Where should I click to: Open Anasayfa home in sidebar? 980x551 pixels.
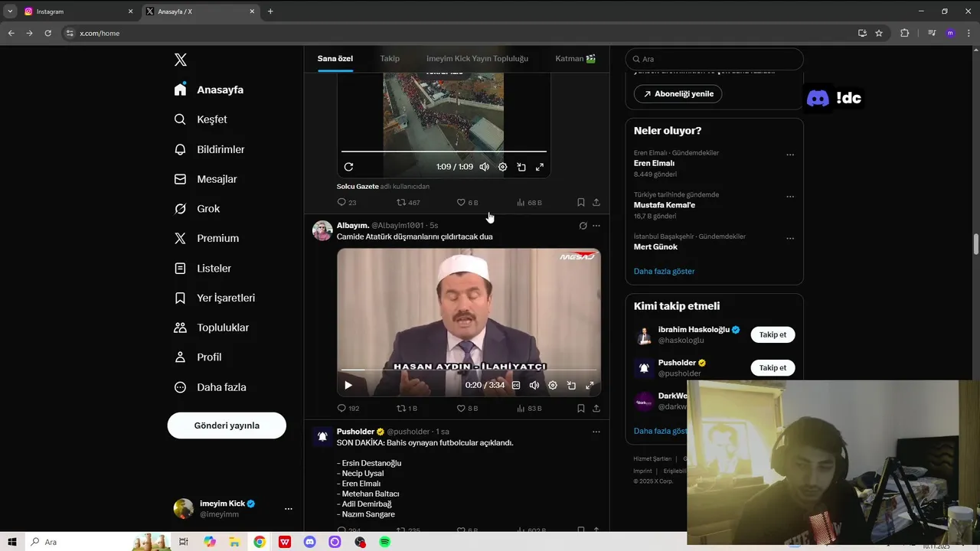[x=209, y=90]
